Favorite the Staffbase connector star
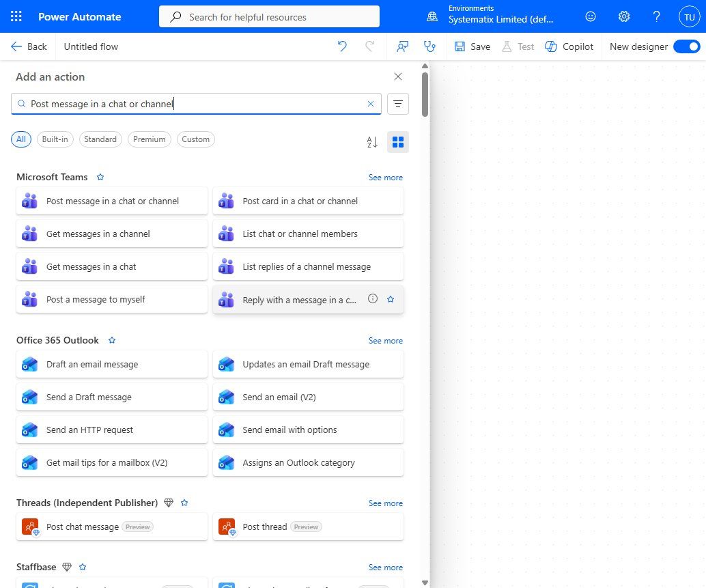706x588 pixels. coord(83,567)
